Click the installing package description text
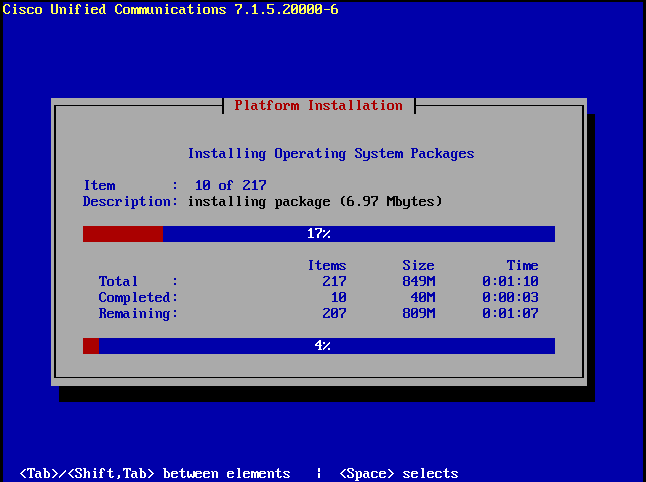The height and width of the screenshot is (482, 646). (314, 202)
